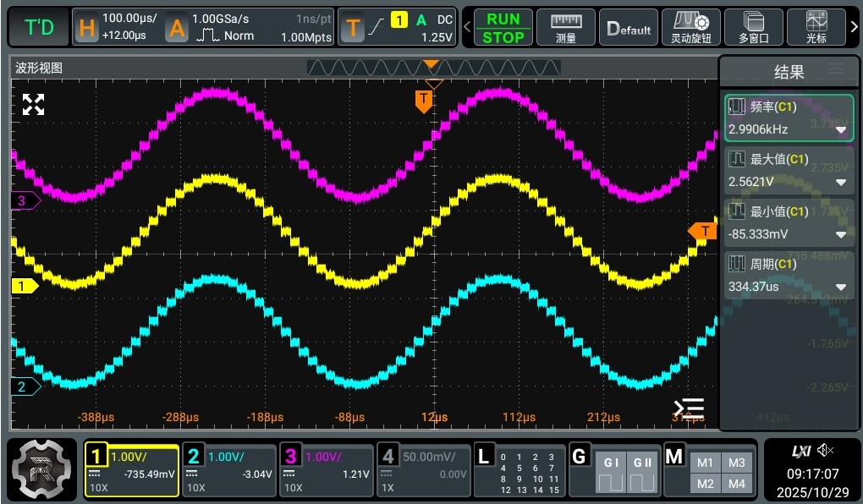The image size is (863, 504).
Task: Expand the 频率(C1) measurement dropdown
Action: 841,130
